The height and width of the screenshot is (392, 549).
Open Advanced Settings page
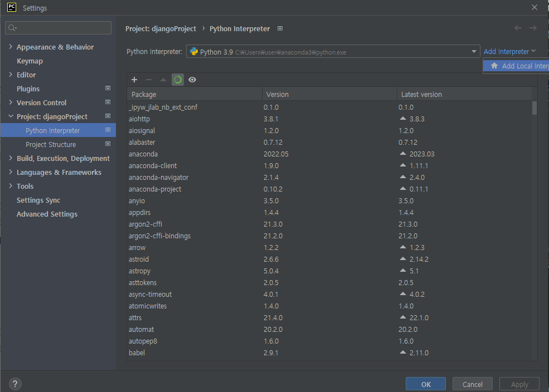[x=47, y=214]
